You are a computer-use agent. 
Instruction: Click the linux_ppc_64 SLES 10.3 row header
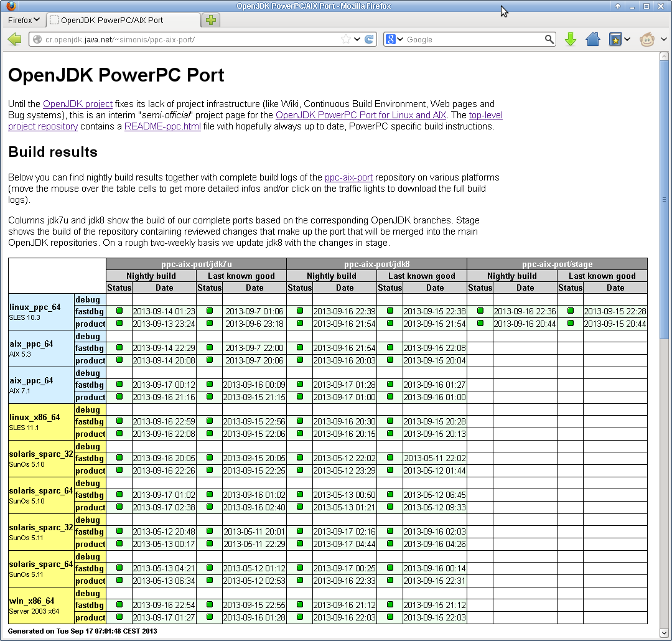(x=41, y=312)
